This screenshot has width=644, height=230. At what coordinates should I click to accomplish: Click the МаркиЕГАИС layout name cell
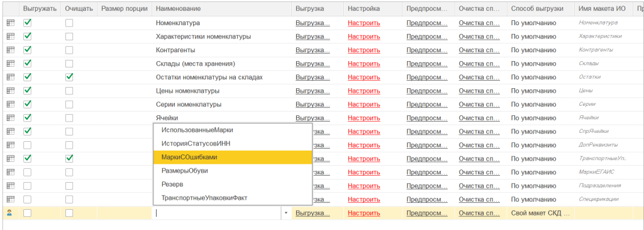click(x=604, y=173)
